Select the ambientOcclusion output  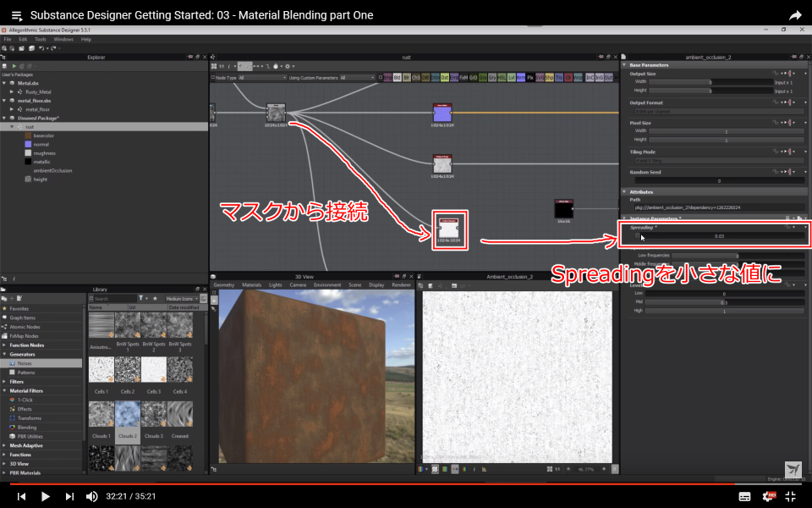click(x=52, y=170)
